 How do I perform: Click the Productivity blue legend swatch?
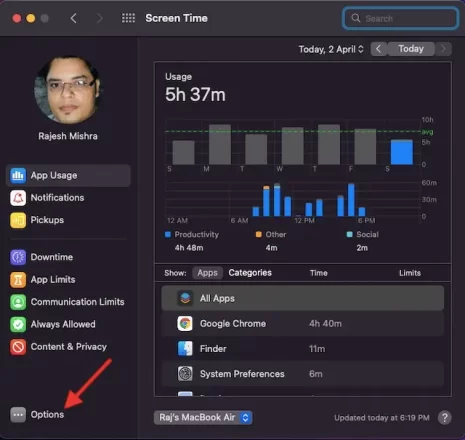pos(168,234)
